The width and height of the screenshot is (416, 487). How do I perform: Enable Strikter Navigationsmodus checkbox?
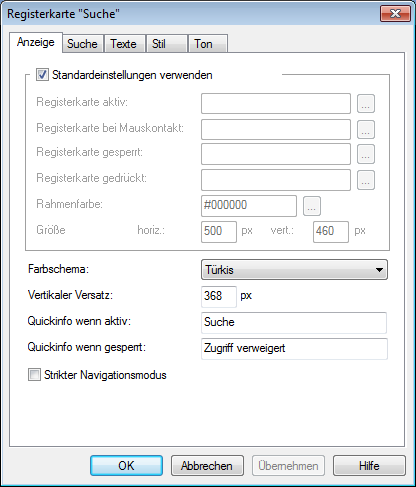34,375
